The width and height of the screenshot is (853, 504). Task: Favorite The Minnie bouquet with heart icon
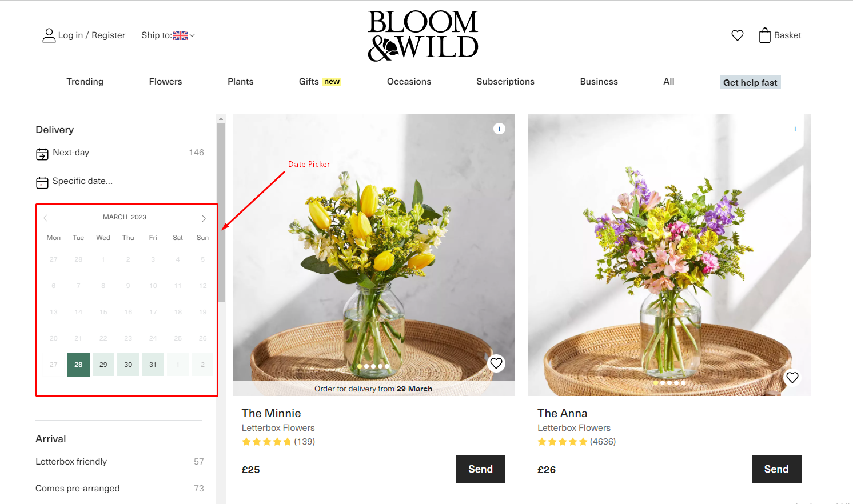496,363
